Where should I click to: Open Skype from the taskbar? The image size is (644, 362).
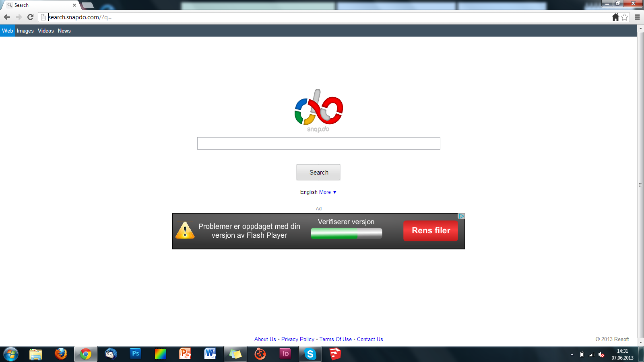[x=310, y=354]
